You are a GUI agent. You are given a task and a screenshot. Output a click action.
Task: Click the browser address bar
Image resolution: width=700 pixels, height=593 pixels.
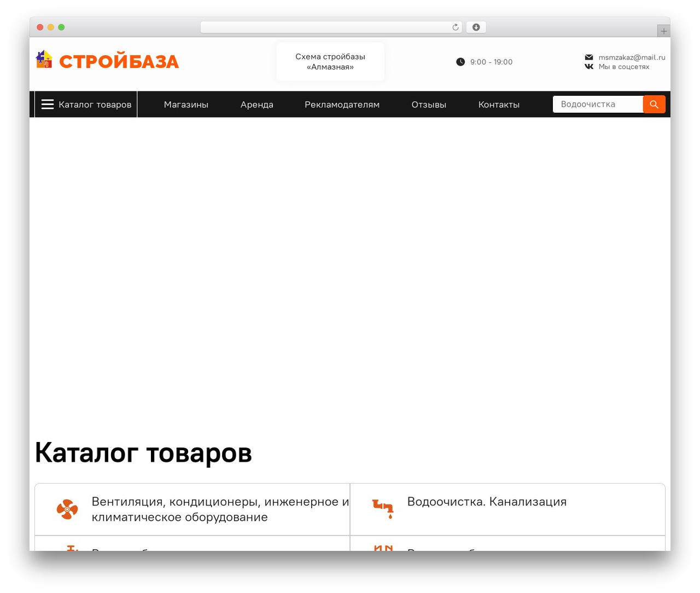pyautogui.click(x=331, y=27)
